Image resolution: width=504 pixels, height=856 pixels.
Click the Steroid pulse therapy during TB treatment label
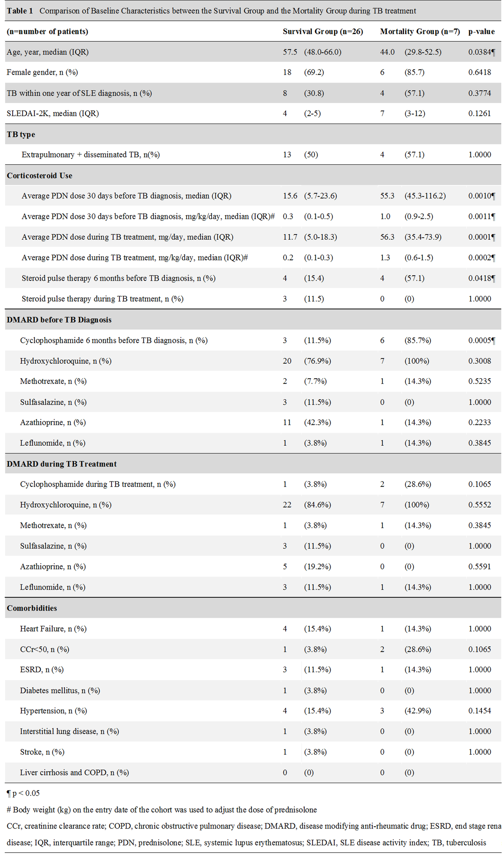coord(103,299)
